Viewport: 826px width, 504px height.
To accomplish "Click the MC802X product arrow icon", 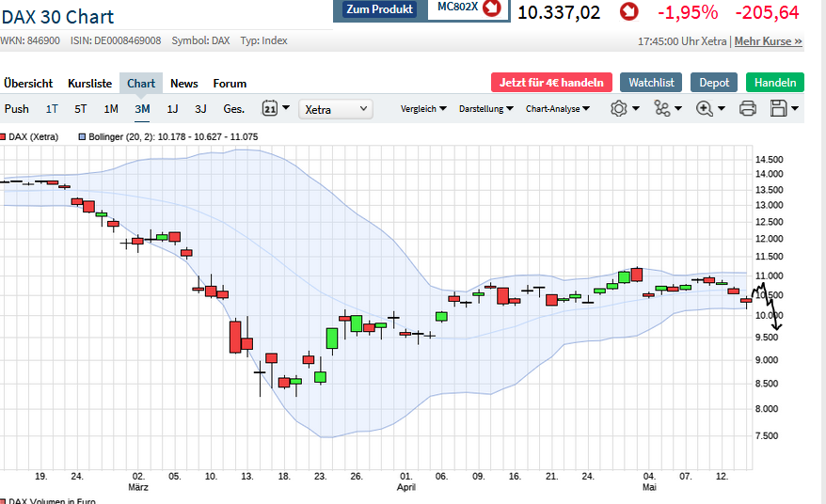I will tap(491, 8).
